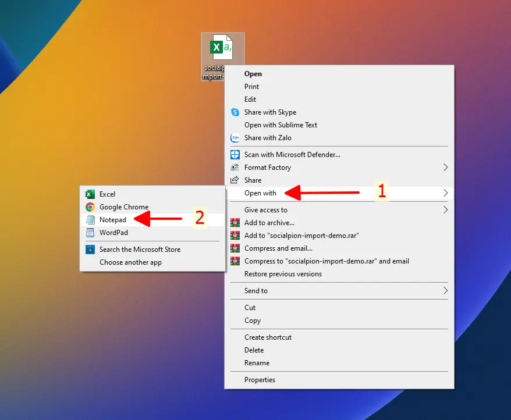Viewport: 511px width, 420px height.
Task: Open Properties from the context menu
Action: pos(339,380)
